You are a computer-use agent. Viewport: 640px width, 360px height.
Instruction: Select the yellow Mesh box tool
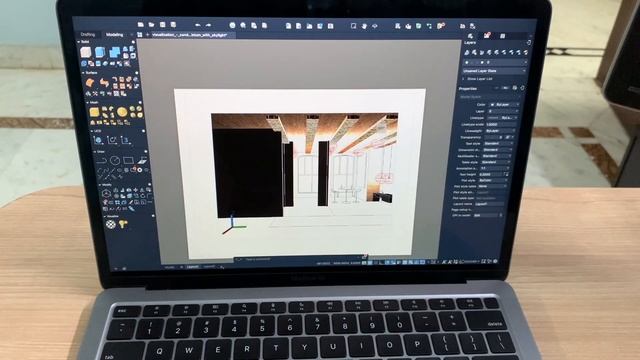point(95,111)
